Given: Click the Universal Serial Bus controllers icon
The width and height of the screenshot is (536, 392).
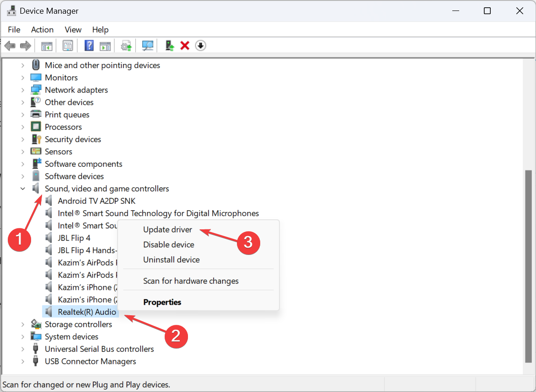Looking at the screenshot, I should tap(35, 349).
